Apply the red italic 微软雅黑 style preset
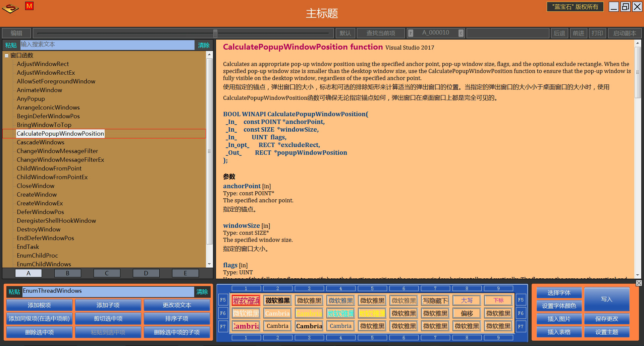Image resolution: width=644 pixels, height=346 pixels. 246,300
